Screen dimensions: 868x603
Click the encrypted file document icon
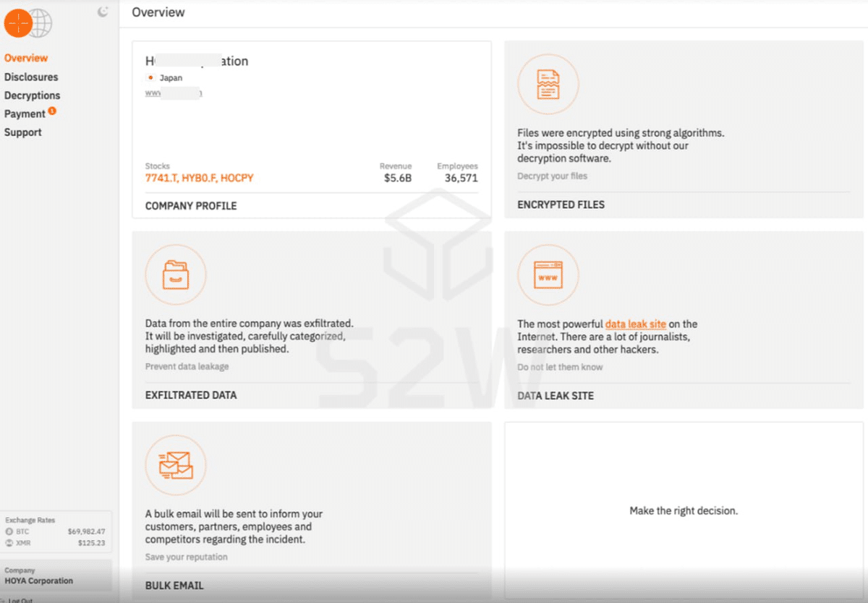(x=548, y=85)
